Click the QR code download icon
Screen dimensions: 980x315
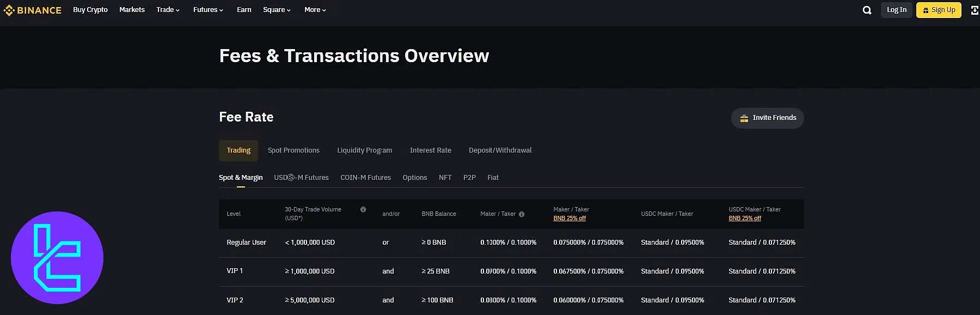click(974, 10)
